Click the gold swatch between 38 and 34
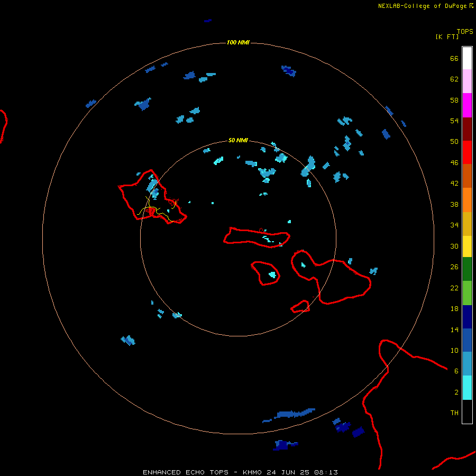476x476 pixels. 467,223
